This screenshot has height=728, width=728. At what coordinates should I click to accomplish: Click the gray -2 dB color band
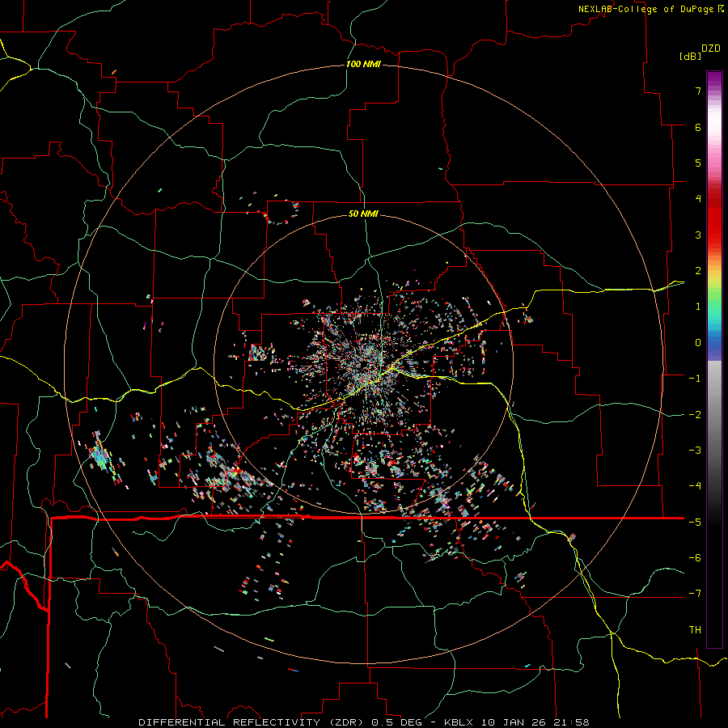pyautogui.click(x=714, y=414)
